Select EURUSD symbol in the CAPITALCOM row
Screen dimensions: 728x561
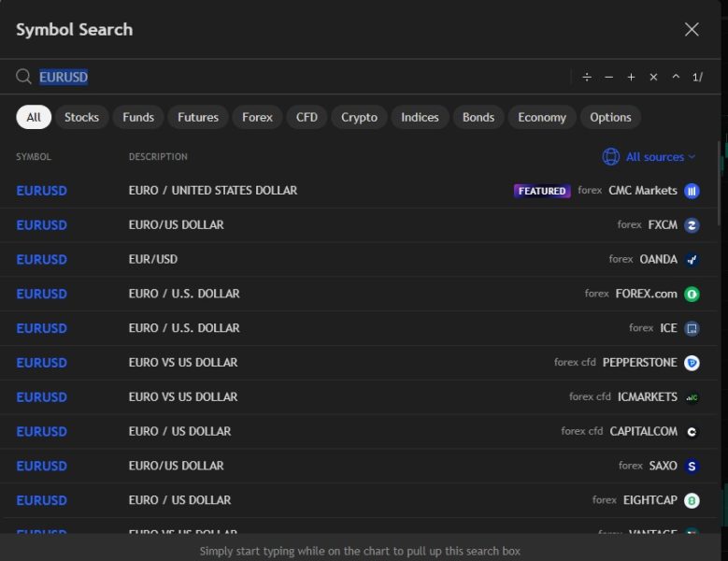[x=41, y=432]
